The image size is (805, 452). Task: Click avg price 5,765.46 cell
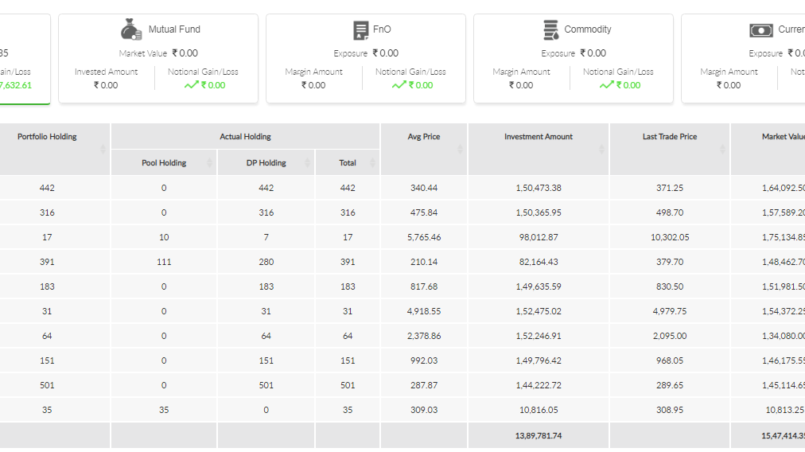[424, 237]
